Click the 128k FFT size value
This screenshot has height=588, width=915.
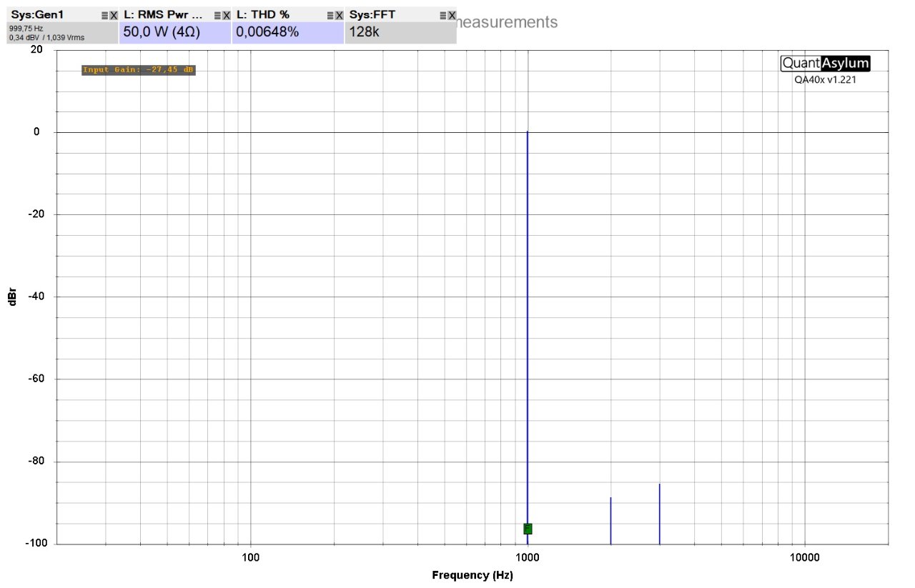[364, 31]
